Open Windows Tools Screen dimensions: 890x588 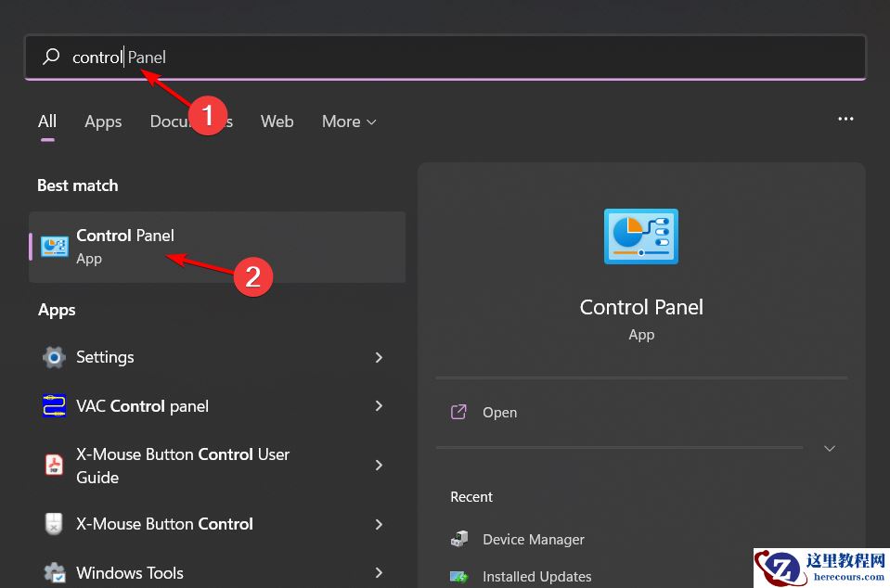131,572
